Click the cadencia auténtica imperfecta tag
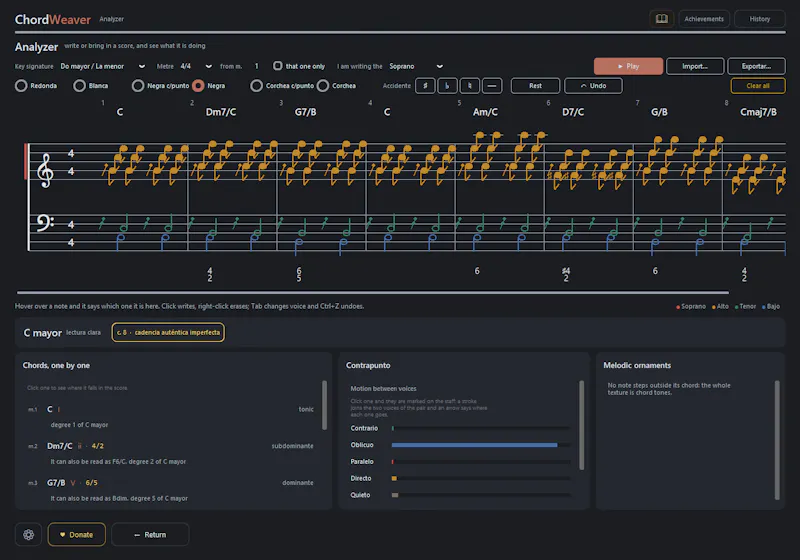The height and width of the screenshot is (560, 800). pos(168,333)
